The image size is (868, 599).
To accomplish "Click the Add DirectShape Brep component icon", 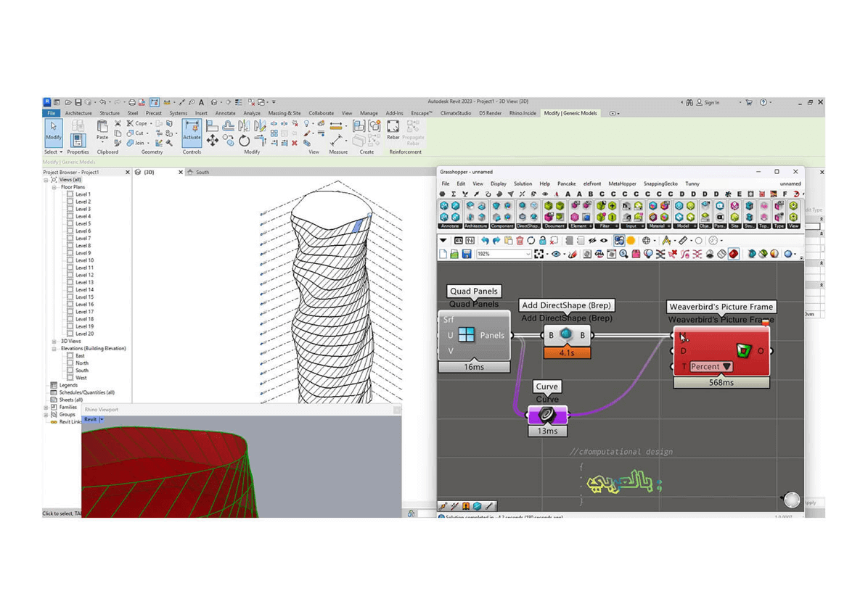I will click(x=566, y=334).
